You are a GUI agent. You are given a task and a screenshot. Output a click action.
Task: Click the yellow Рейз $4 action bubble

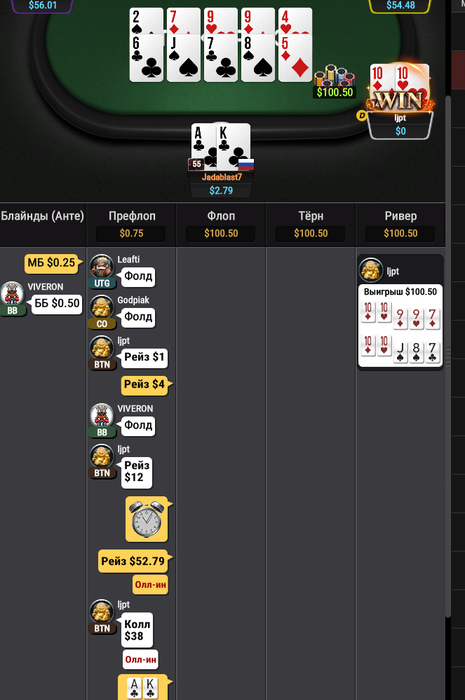(x=145, y=384)
